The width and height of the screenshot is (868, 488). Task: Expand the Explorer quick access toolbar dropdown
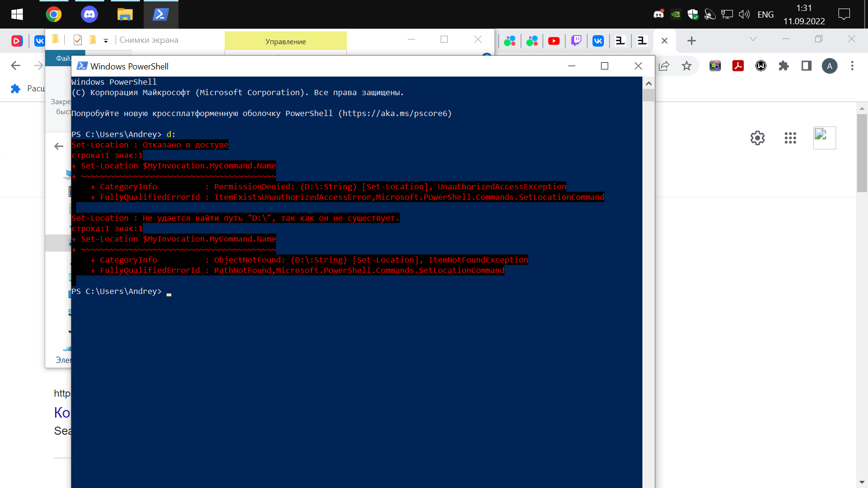pos(106,40)
